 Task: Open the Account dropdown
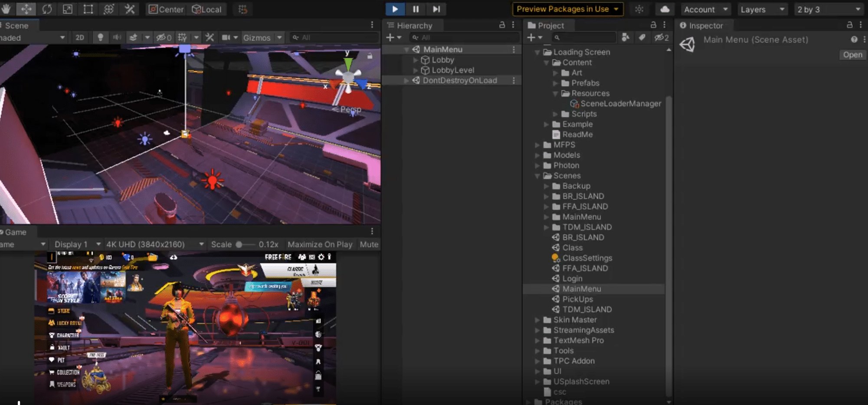(x=705, y=9)
